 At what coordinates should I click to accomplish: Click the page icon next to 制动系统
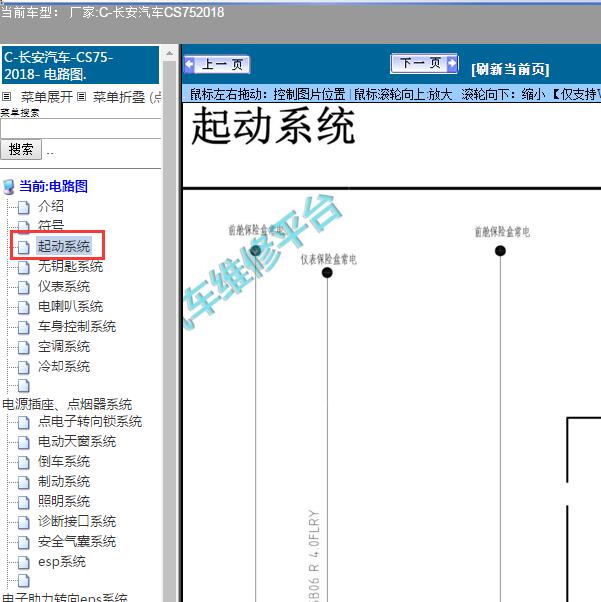(23, 482)
